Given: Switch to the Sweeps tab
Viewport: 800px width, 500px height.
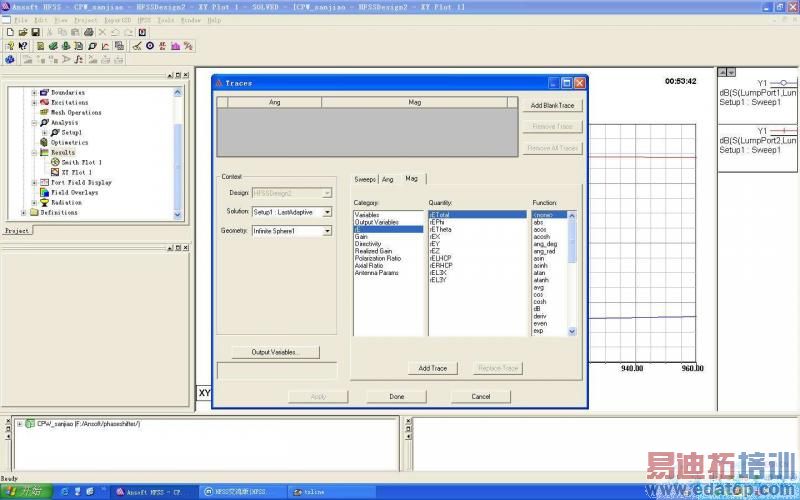Looking at the screenshot, I should pyautogui.click(x=364, y=179).
